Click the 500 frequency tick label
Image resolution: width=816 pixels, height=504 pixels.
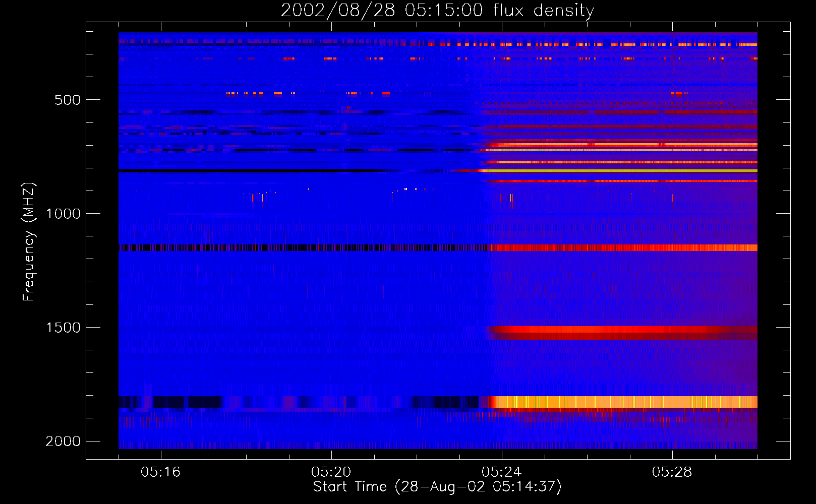coord(68,100)
